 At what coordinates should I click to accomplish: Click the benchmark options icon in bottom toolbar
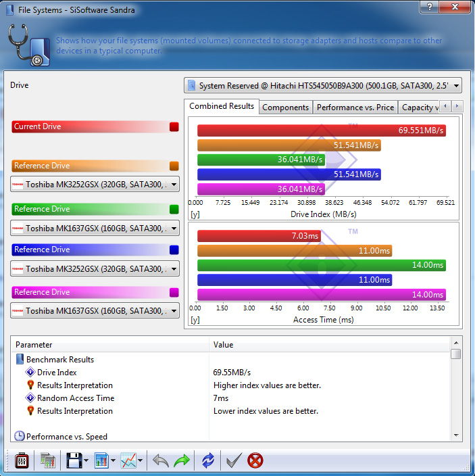[22, 461]
